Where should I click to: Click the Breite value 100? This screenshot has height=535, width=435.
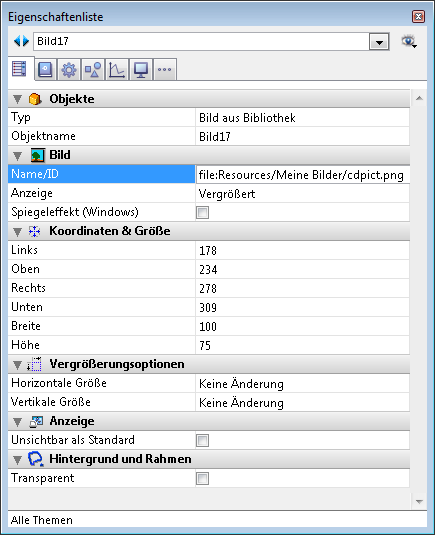[x=208, y=327]
